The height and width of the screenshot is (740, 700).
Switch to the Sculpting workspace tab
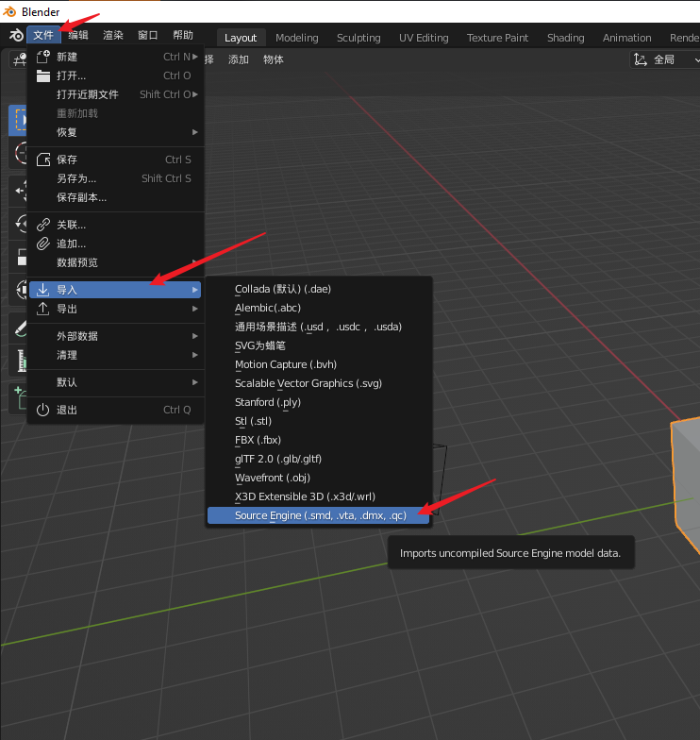pos(358,38)
